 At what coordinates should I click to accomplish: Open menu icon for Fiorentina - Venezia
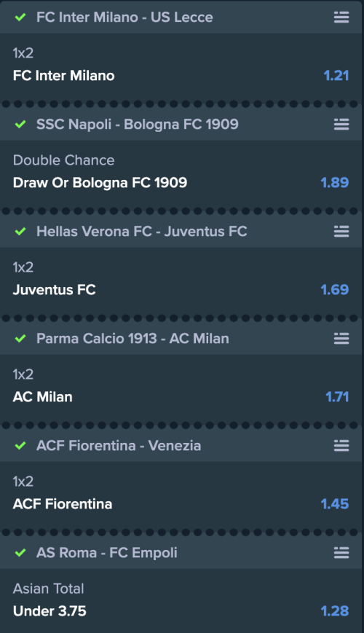click(x=341, y=446)
